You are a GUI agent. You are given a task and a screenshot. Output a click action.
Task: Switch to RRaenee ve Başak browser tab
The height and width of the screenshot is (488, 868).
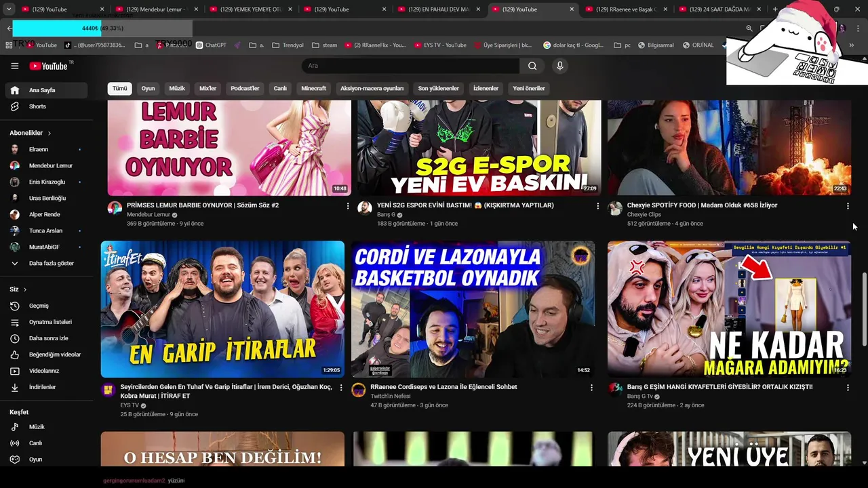click(x=627, y=9)
